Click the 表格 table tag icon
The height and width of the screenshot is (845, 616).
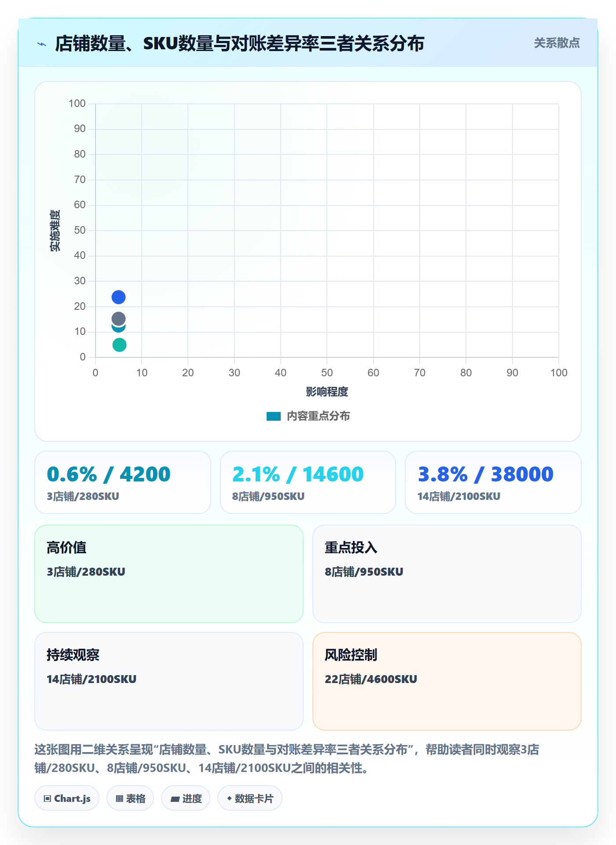(x=119, y=798)
